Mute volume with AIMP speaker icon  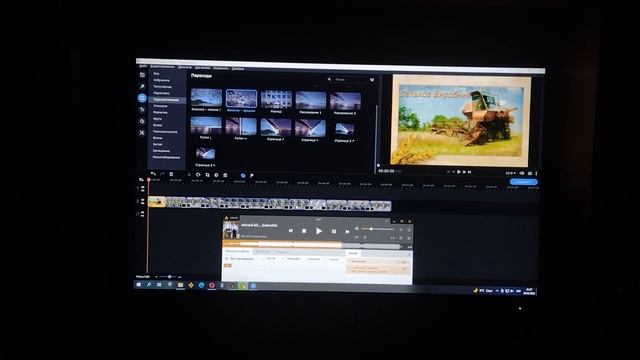(356, 229)
